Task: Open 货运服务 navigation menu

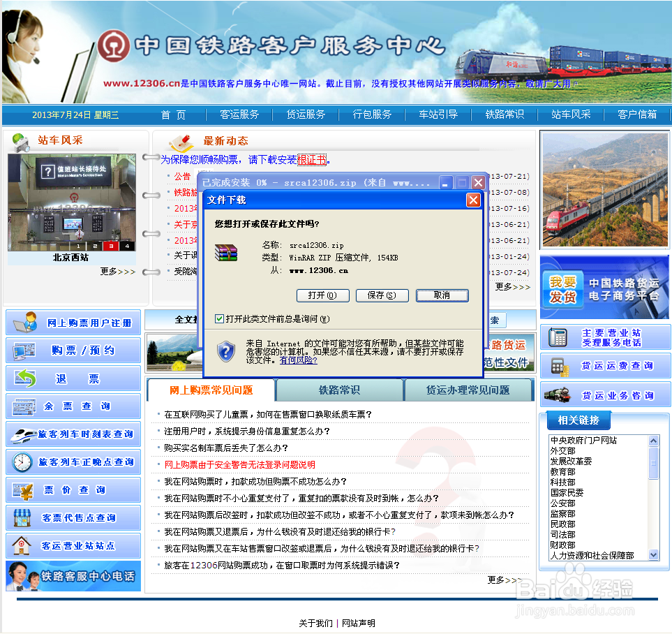Action: coord(306,115)
